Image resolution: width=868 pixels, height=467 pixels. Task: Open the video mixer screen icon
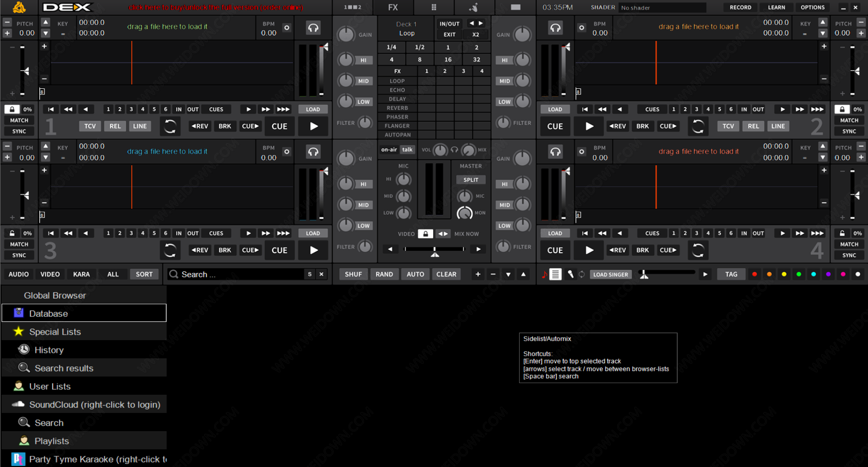coord(515,7)
